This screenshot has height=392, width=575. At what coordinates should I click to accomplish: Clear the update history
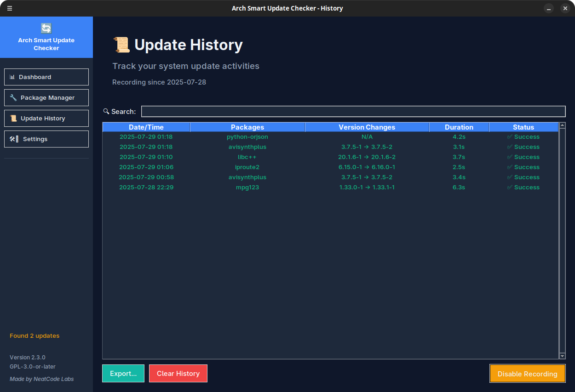(178, 373)
